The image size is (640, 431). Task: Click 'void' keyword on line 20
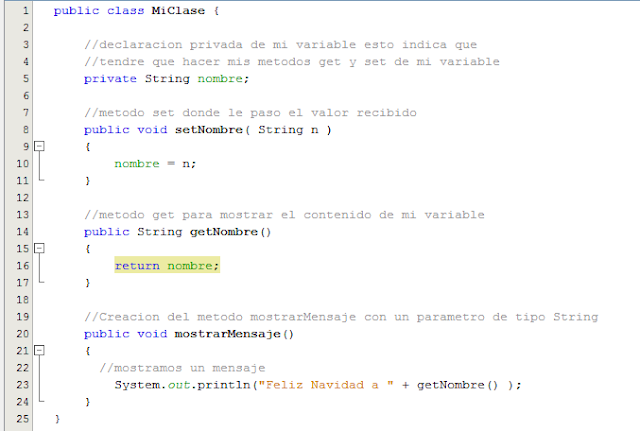152,334
